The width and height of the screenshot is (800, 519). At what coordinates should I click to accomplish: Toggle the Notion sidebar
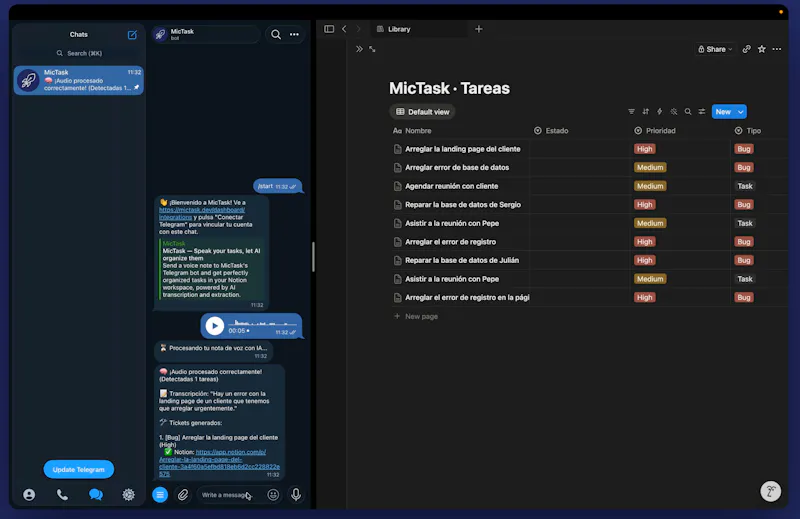(x=329, y=29)
